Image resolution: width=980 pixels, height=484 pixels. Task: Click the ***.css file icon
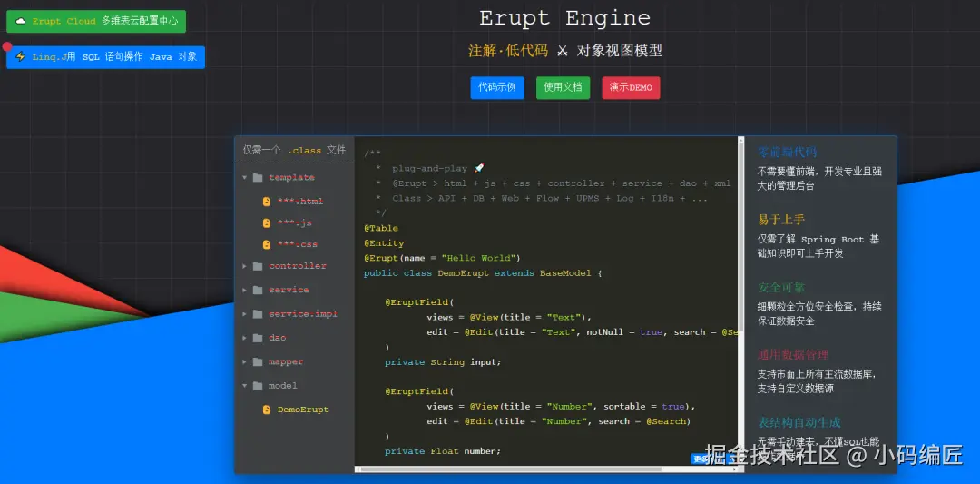267,244
